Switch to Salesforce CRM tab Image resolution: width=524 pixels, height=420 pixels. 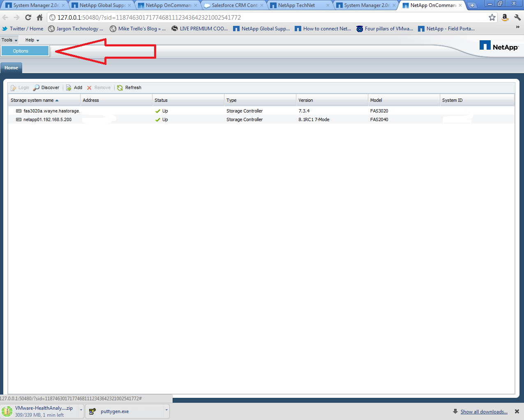coord(234,5)
